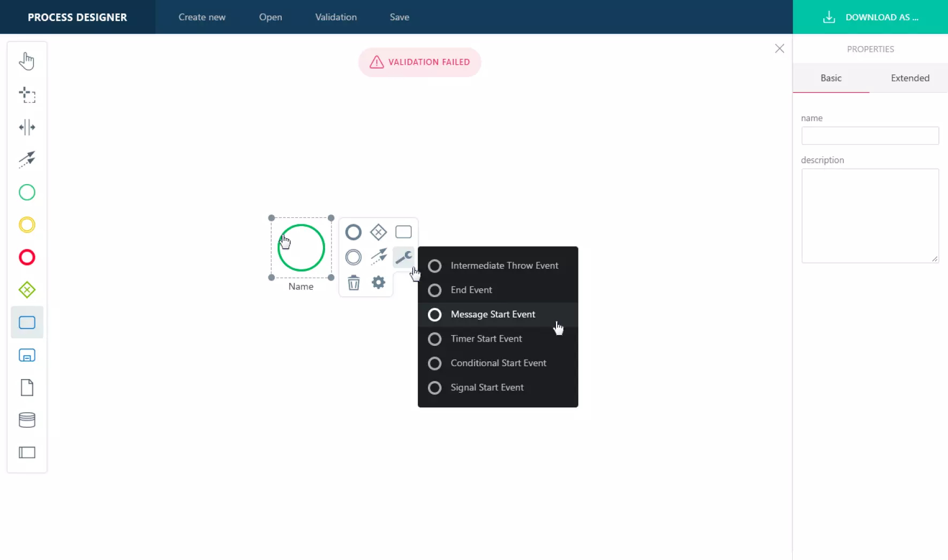This screenshot has height=560, width=948.
Task: Create a gateway from the palette
Action: [27, 290]
